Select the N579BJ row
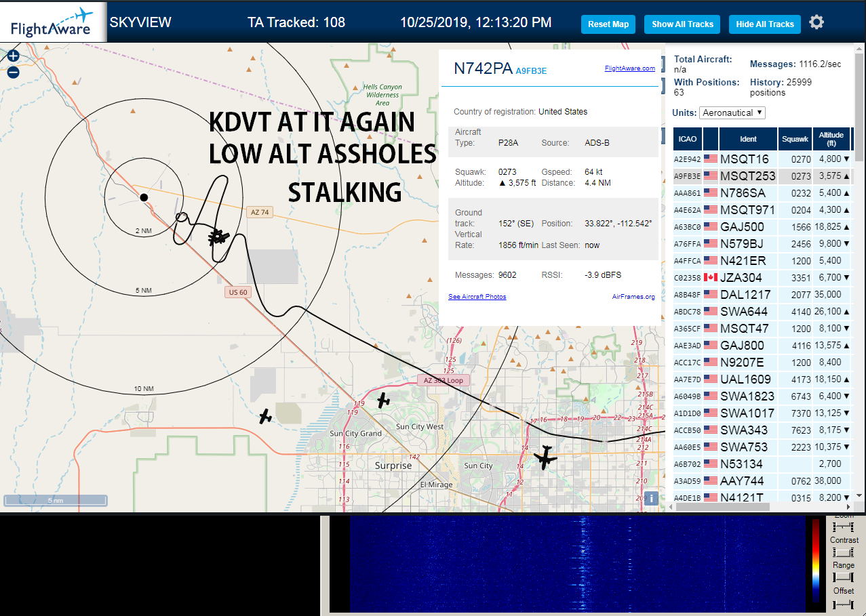Screen dimensions: 866x616 click(x=762, y=243)
